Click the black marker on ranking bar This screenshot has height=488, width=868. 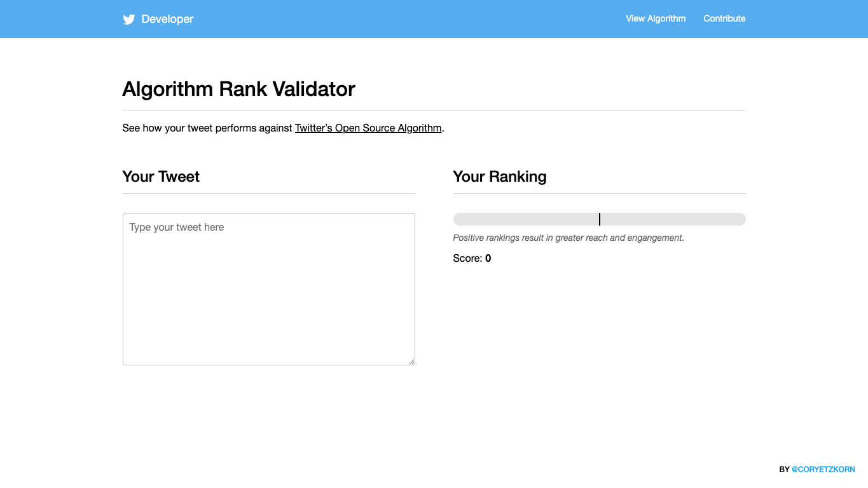pyautogui.click(x=600, y=219)
